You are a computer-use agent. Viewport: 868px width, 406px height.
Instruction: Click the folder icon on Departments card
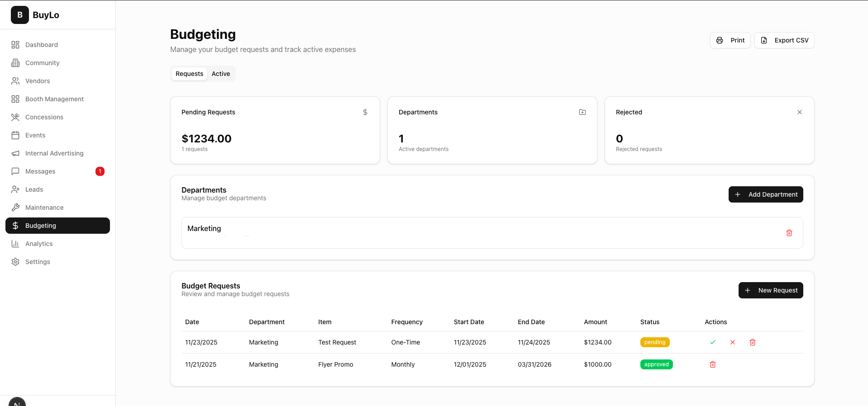coord(582,112)
